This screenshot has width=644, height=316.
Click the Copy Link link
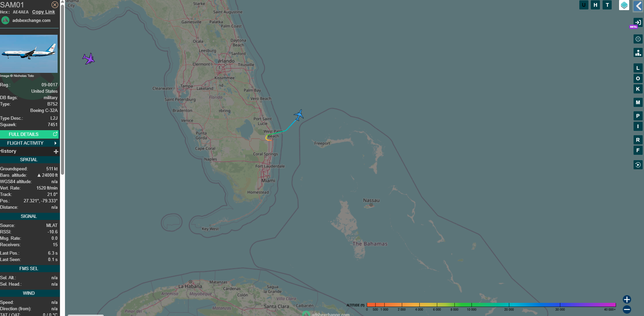(x=43, y=12)
